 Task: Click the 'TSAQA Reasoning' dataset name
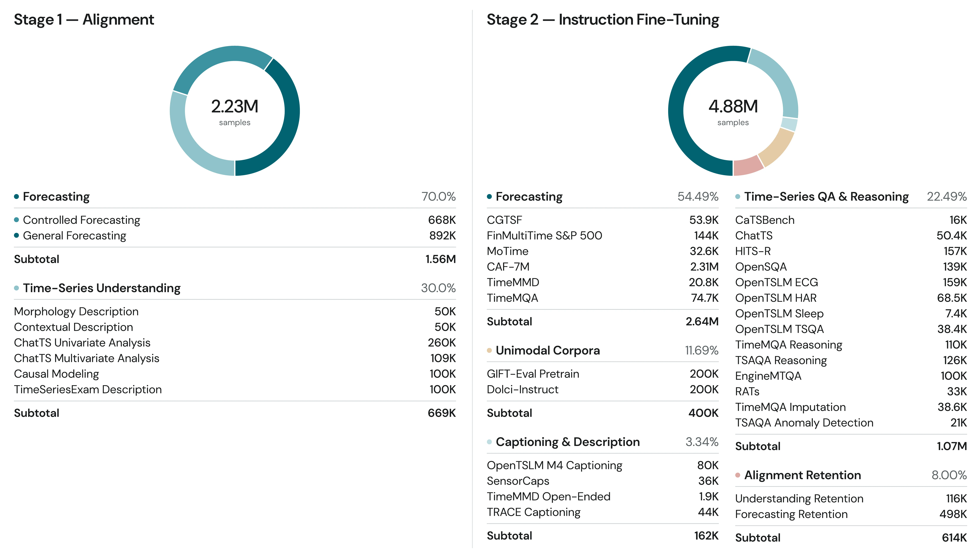pos(781,361)
